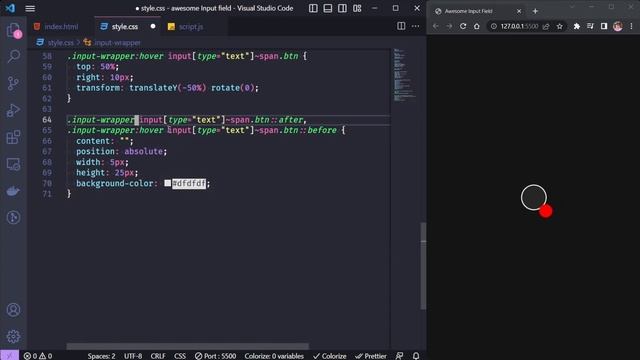Image resolution: width=640 pixels, height=360 pixels.
Task: Click the unsaved dot on style.css tab
Action: (x=153, y=26)
